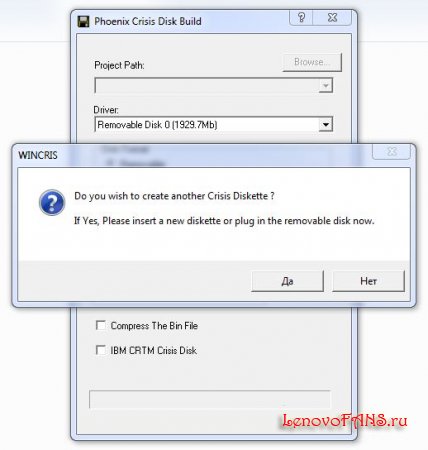Select the Removable Disk 0 combo box
Screen dimensions: 428x450
(x=214, y=125)
